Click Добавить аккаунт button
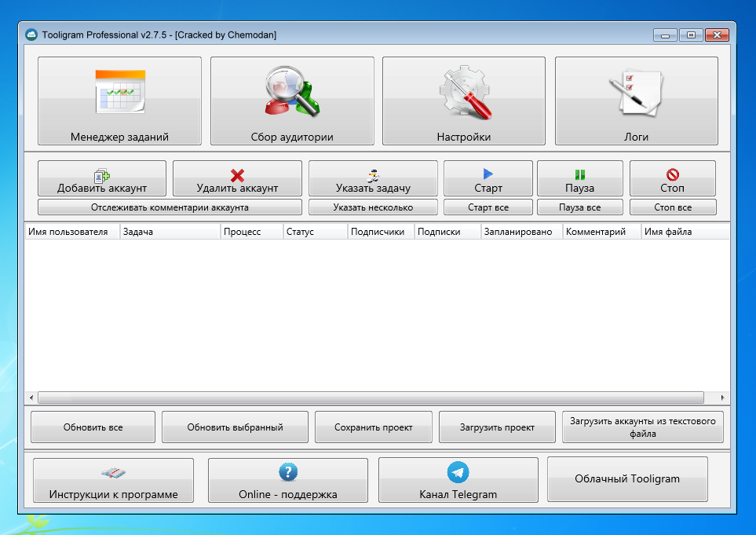 102,178
